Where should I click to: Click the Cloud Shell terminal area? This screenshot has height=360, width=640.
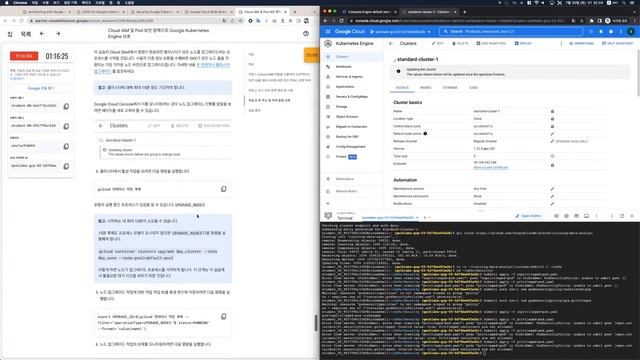point(480,291)
